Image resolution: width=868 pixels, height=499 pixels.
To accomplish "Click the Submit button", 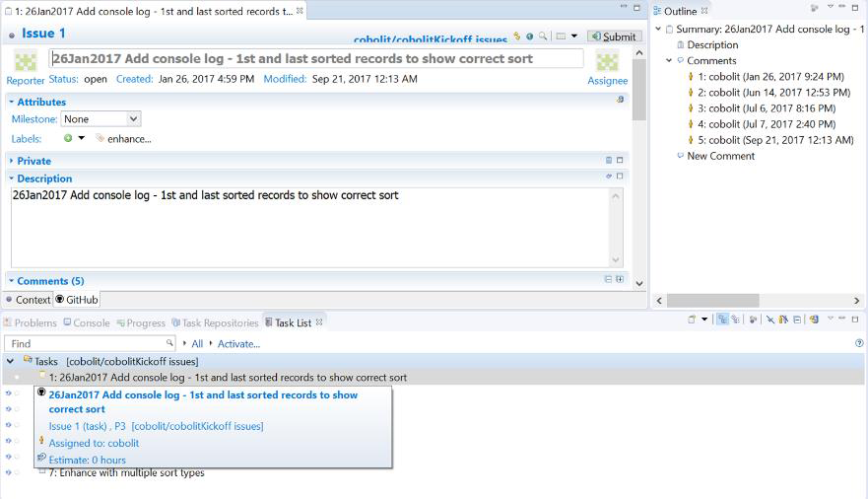I will click(615, 36).
